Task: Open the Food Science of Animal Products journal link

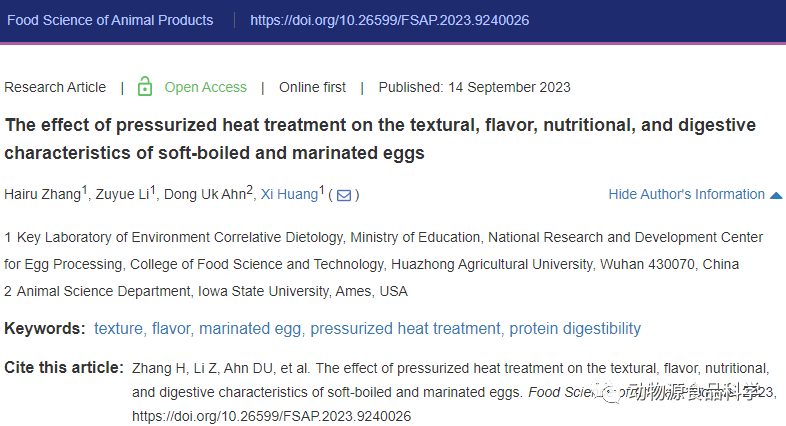Action: click(x=110, y=20)
